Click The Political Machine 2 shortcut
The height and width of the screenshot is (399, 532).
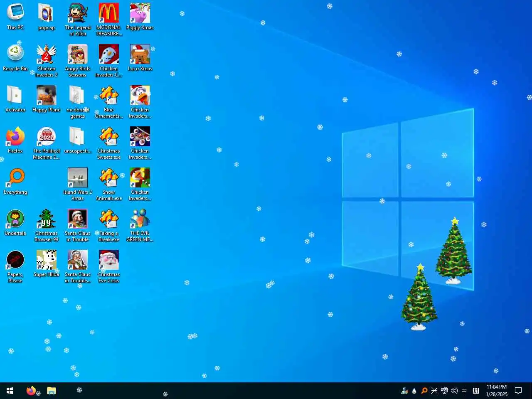[x=47, y=143]
